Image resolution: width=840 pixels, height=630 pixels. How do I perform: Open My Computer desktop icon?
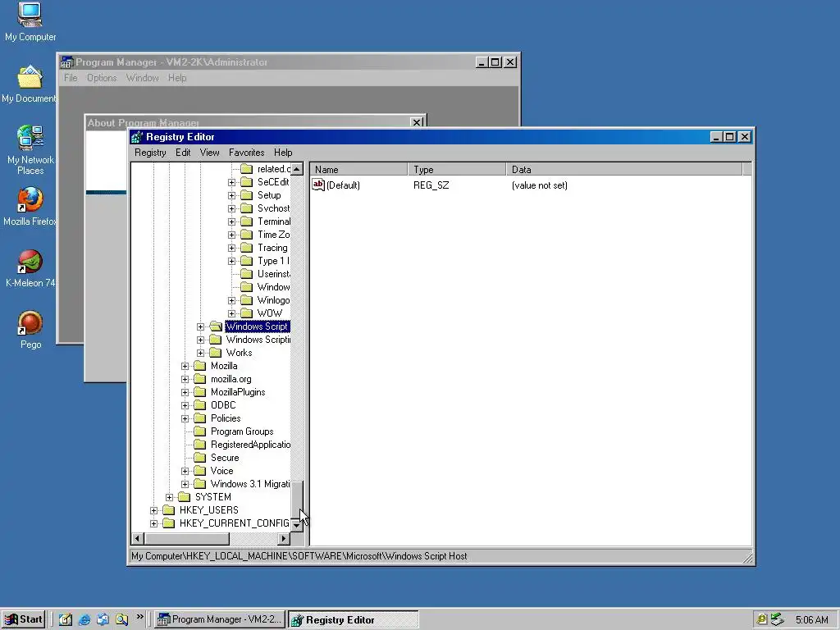click(x=30, y=15)
